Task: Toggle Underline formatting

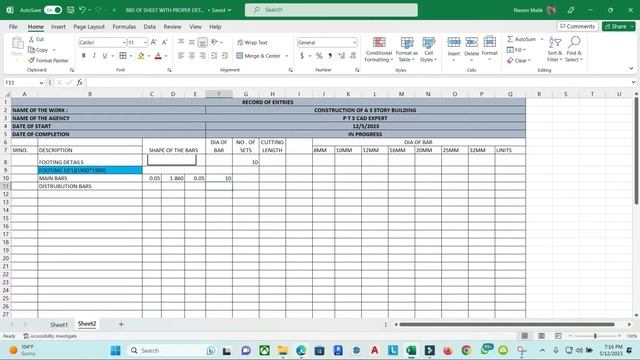Action: click(105, 56)
